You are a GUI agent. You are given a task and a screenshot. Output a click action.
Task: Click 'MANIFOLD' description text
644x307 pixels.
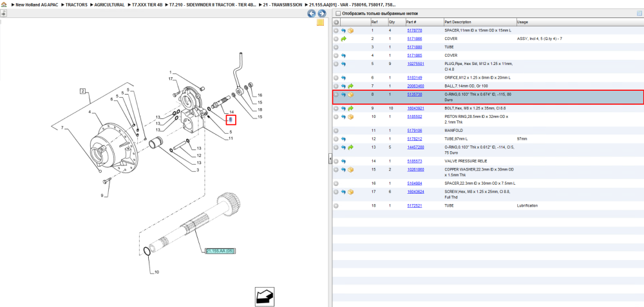pos(454,131)
